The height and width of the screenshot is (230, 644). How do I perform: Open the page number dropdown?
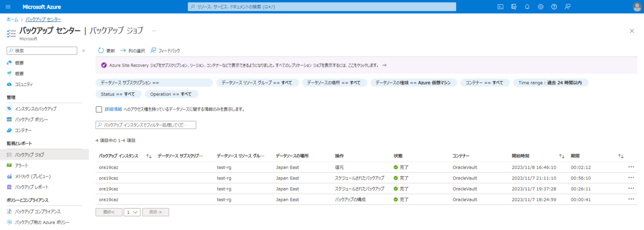tap(132, 212)
